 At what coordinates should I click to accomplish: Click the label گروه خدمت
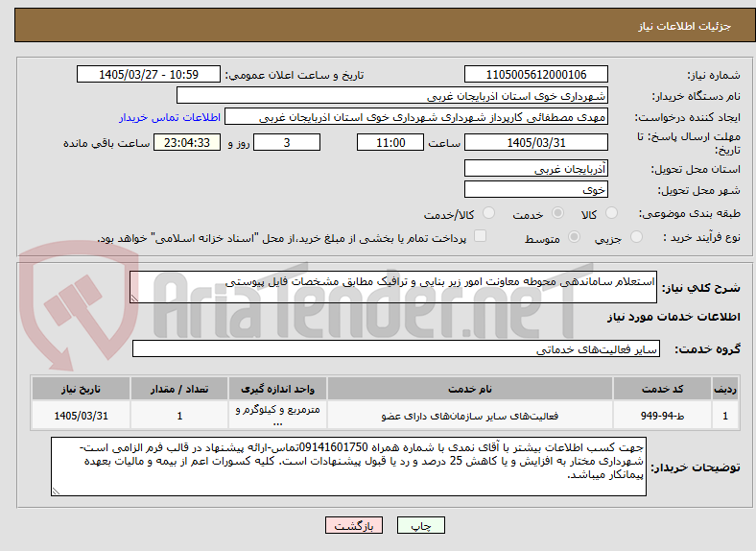(x=707, y=349)
